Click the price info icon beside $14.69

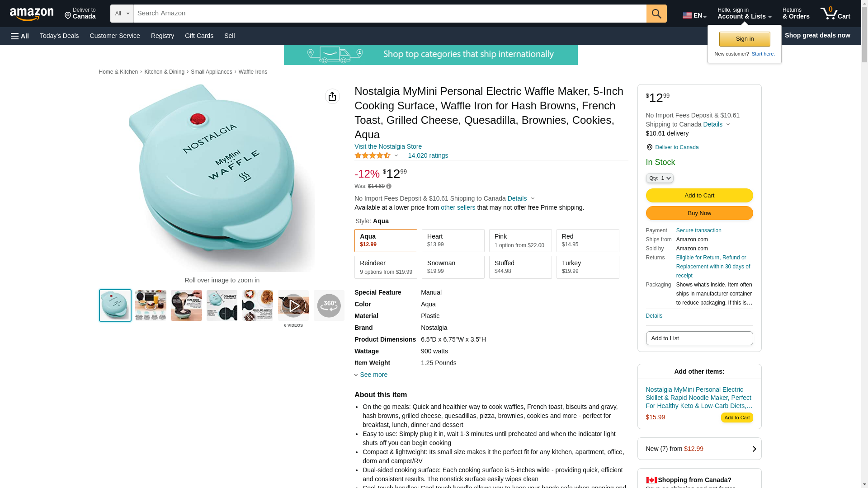tap(389, 186)
